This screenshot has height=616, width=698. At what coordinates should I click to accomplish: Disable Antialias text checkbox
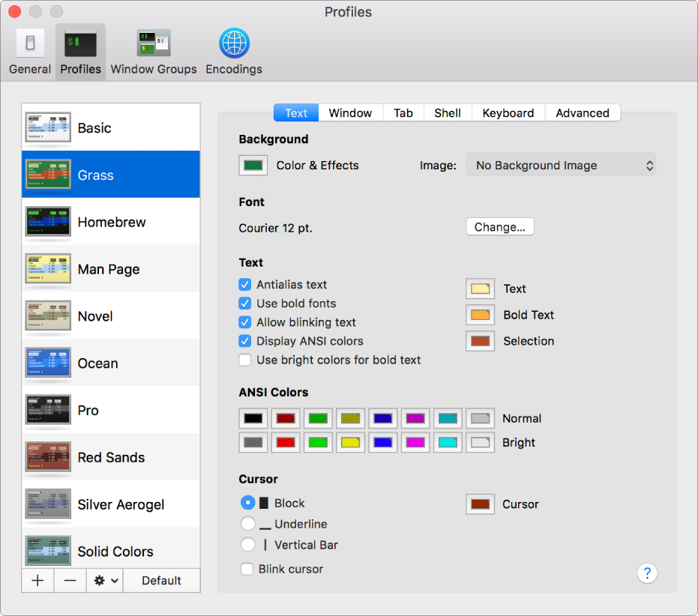[x=245, y=285]
